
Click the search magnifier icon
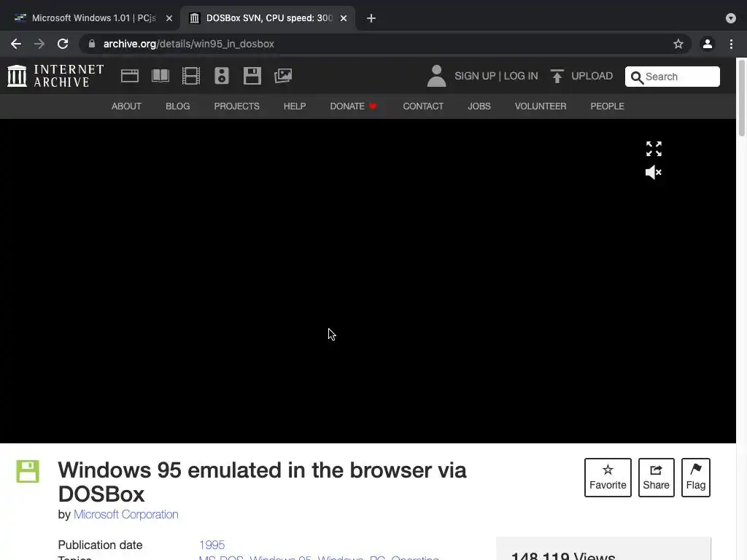point(637,77)
